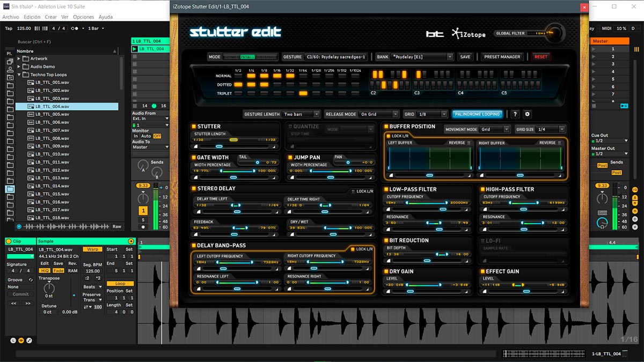Open Stutter Edit settings gear icon
The width and height of the screenshot is (644, 362).
click(527, 114)
